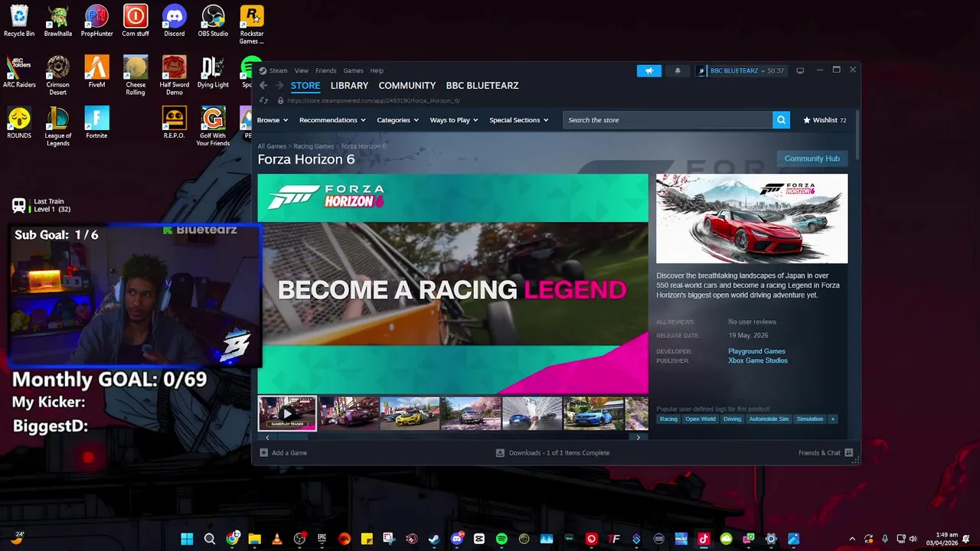
Task: Click the thumbnail strip right arrow
Action: click(639, 438)
